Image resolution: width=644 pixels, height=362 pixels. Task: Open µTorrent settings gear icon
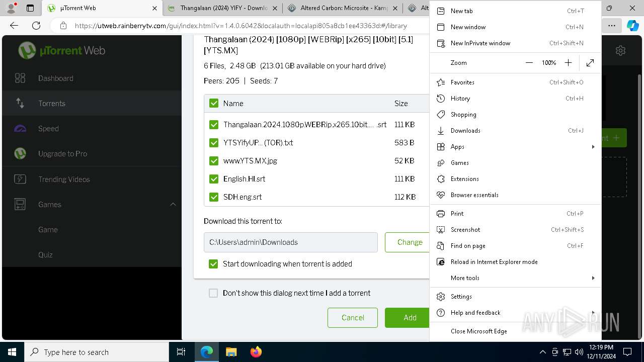[x=620, y=50]
